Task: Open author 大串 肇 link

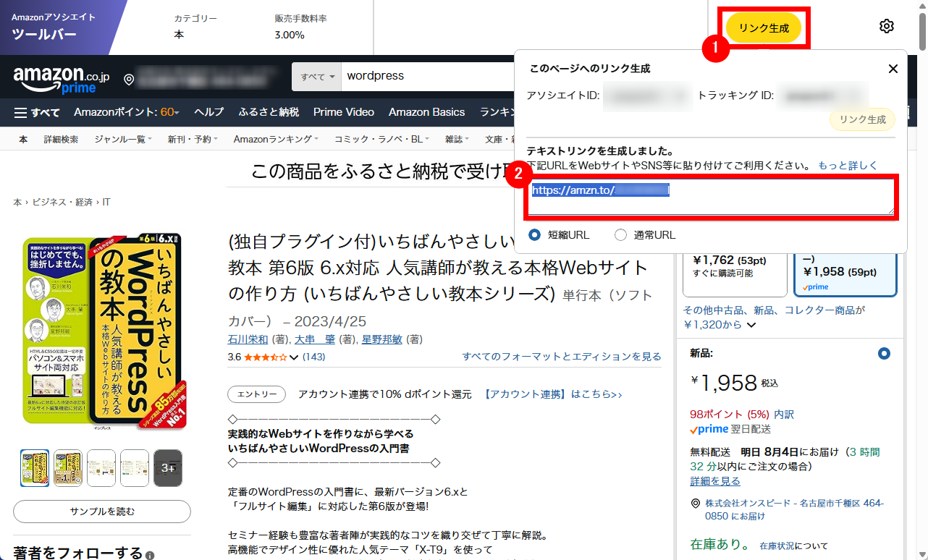Action: pyautogui.click(x=315, y=339)
